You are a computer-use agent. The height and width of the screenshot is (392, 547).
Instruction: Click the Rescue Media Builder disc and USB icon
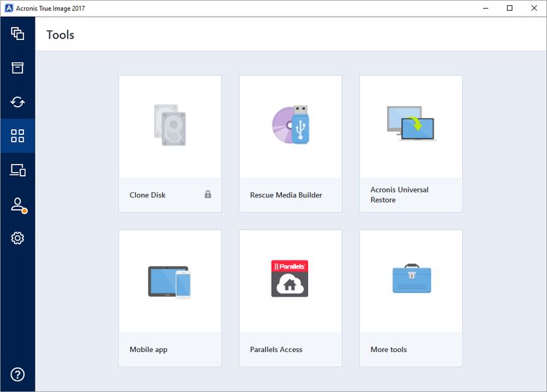pos(291,125)
